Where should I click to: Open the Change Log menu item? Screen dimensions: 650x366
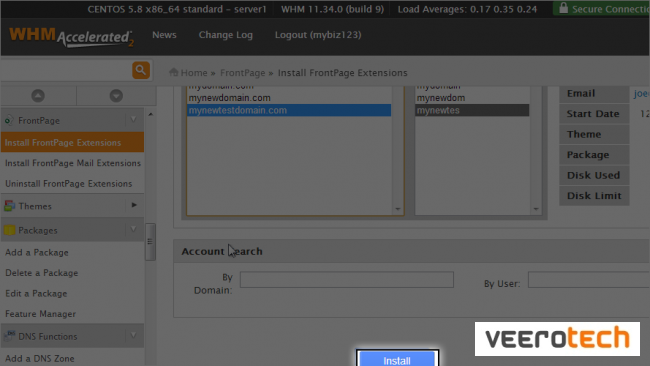(226, 35)
